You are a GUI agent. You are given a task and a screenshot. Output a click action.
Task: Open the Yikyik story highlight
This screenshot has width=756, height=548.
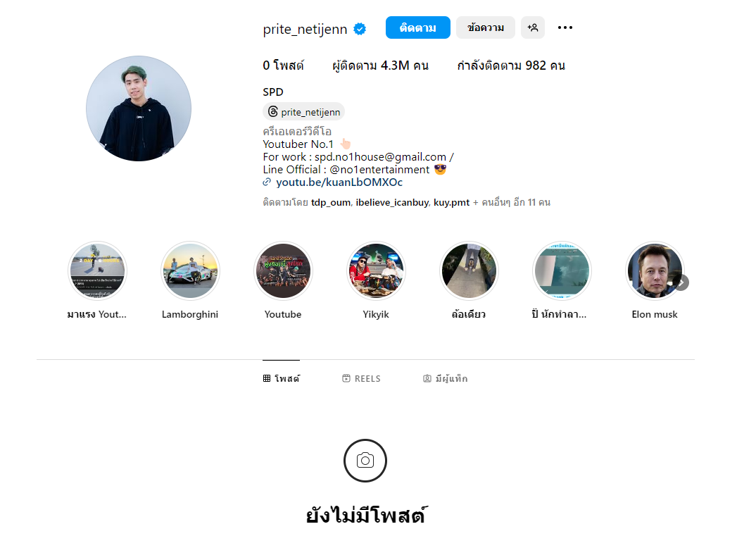coord(376,271)
